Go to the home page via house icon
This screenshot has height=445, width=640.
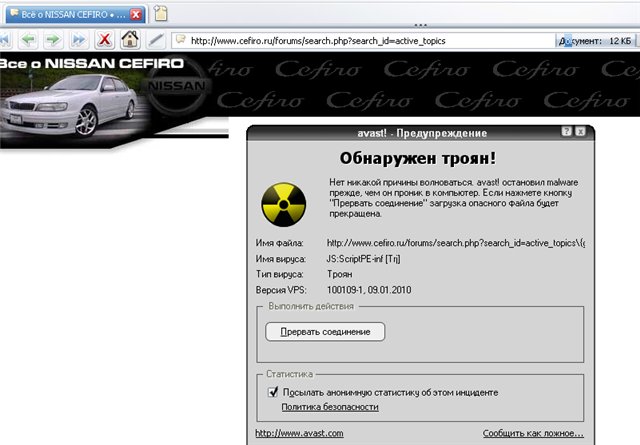point(130,40)
